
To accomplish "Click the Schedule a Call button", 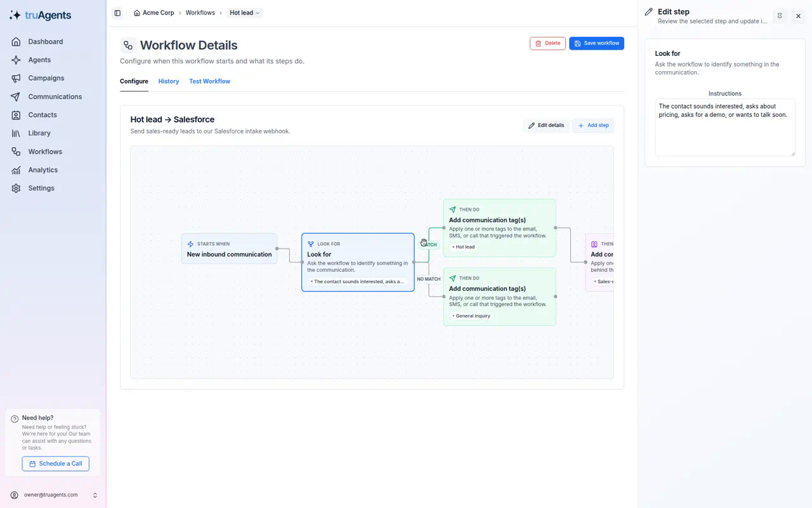I will click(x=56, y=464).
